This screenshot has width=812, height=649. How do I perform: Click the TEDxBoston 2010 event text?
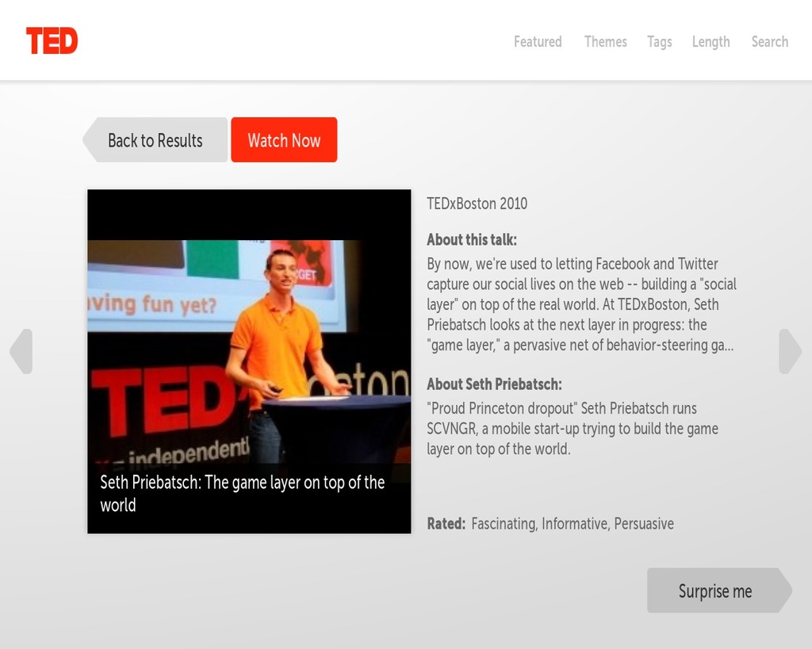click(x=477, y=204)
